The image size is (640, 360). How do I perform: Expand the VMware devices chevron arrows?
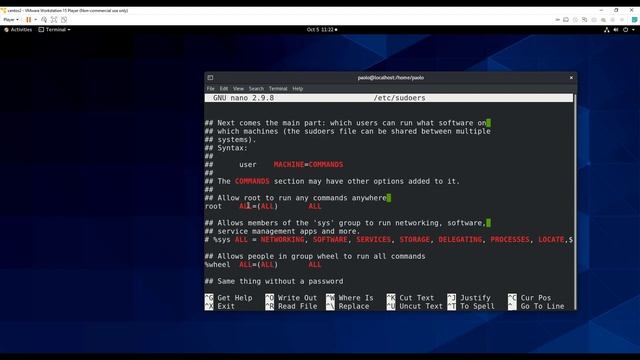click(x=558, y=20)
